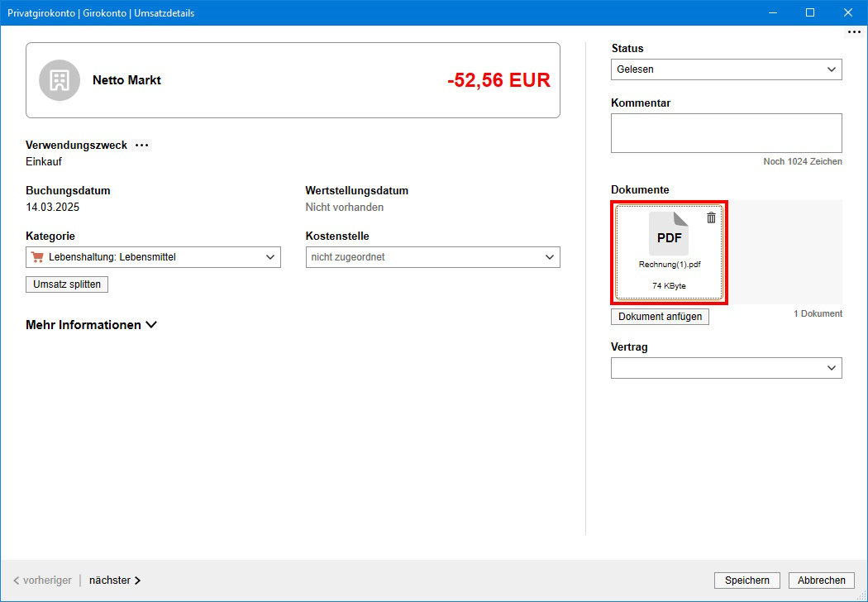Close the Umsatzdetails window
Screen dimensions: 868x602
tap(848, 12)
